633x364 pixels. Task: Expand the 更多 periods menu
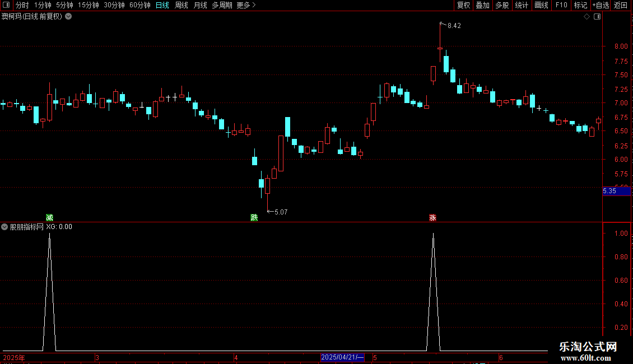pyautogui.click(x=246, y=5)
